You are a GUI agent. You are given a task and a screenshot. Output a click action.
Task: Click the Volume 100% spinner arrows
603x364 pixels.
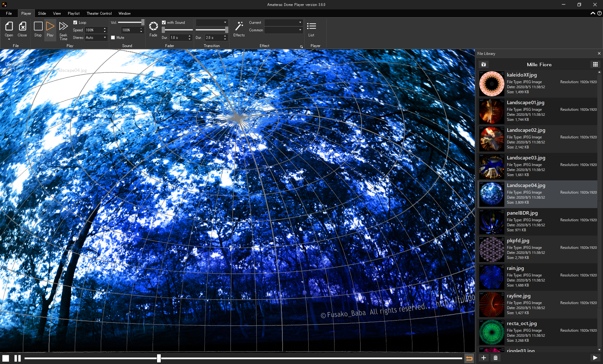[x=141, y=30]
